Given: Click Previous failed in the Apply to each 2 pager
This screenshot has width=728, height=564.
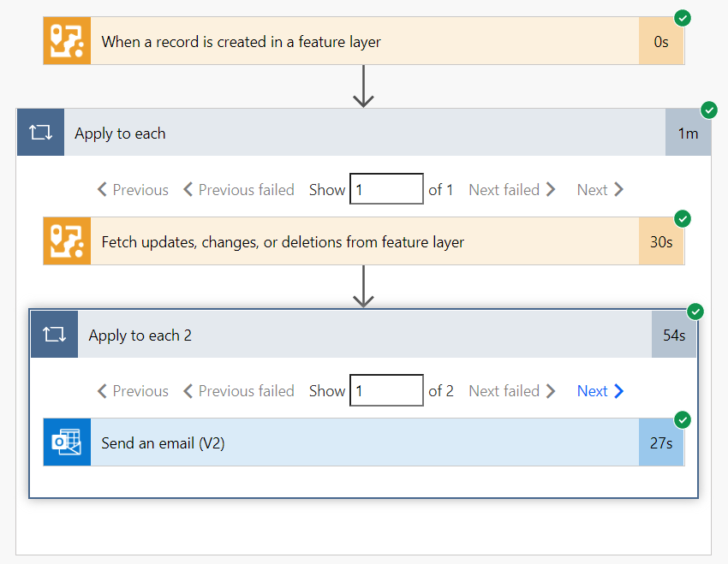Looking at the screenshot, I should tap(238, 391).
